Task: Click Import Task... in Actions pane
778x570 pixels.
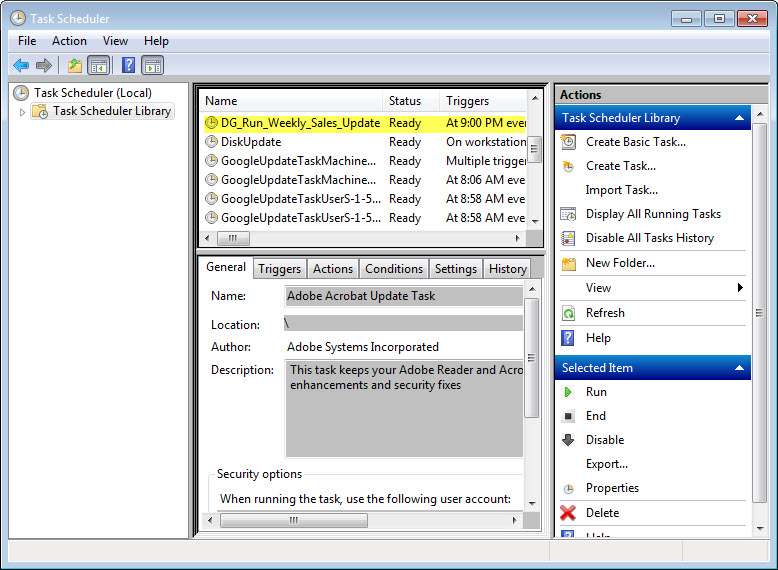Action: pos(621,190)
